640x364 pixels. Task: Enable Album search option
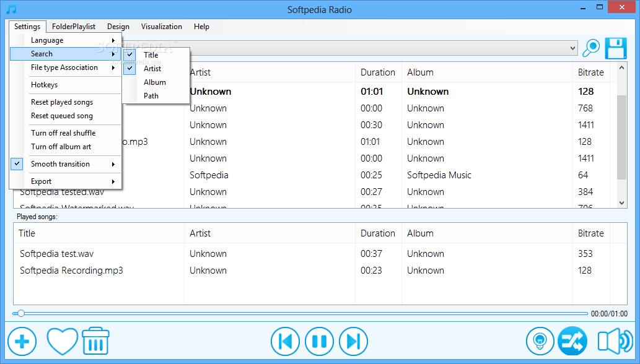[155, 82]
